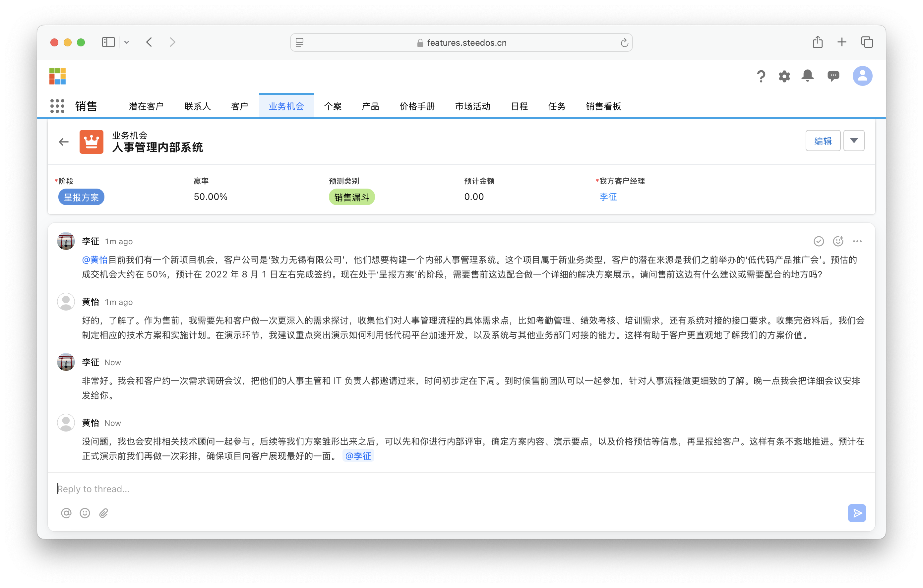
Task: Reload the page in Safari
Action: tap(624, 42)
